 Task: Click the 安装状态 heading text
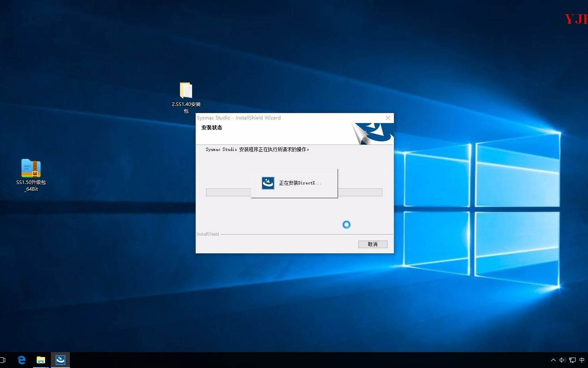[212, 128]
